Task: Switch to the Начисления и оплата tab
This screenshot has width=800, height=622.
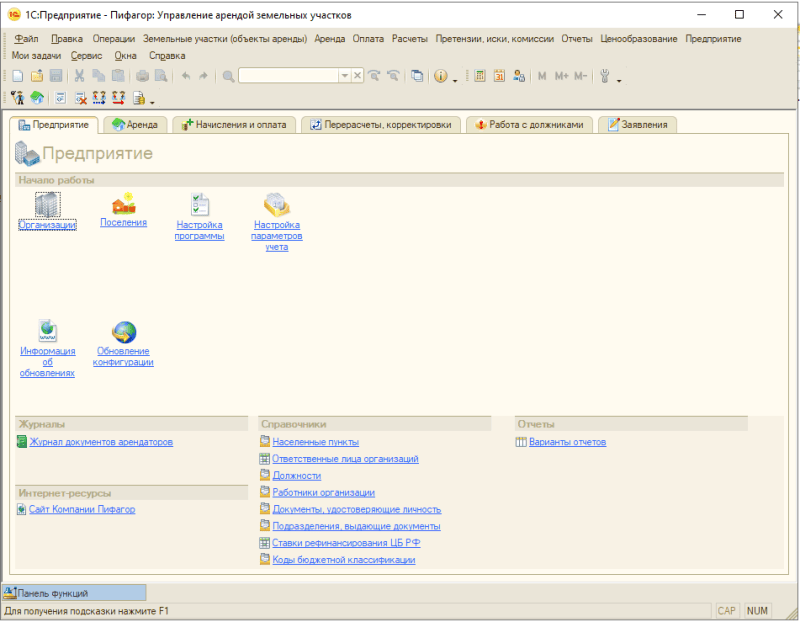Action: pyautogui.click(x=234, y=125)
